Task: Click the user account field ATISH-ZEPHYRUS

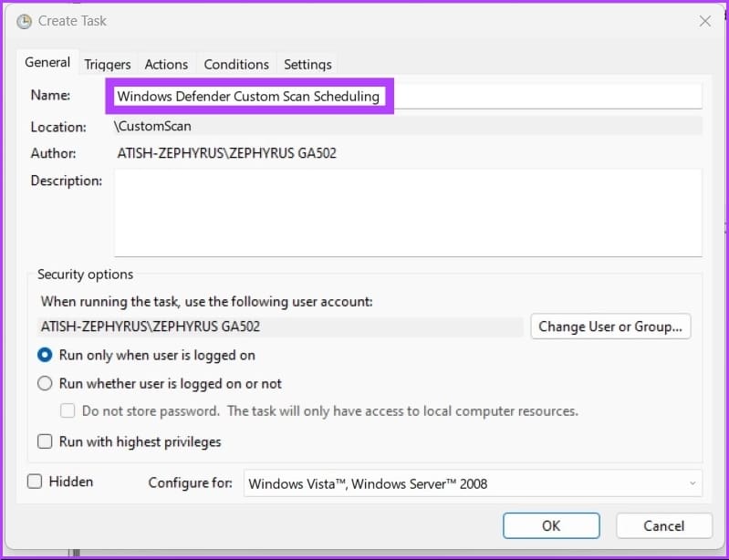Action: coord(280,327)
